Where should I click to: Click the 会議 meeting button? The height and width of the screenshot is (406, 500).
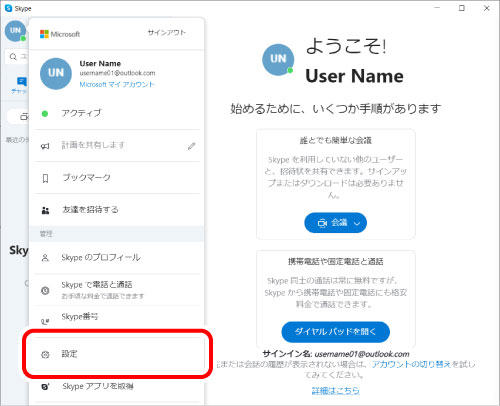pyautogui.click(x=335, y=223)
